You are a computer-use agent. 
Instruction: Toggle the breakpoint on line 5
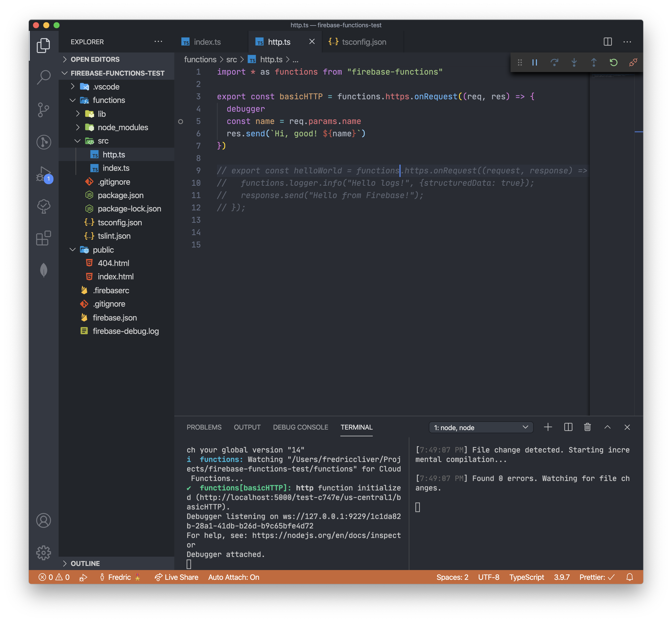(181, 121)
